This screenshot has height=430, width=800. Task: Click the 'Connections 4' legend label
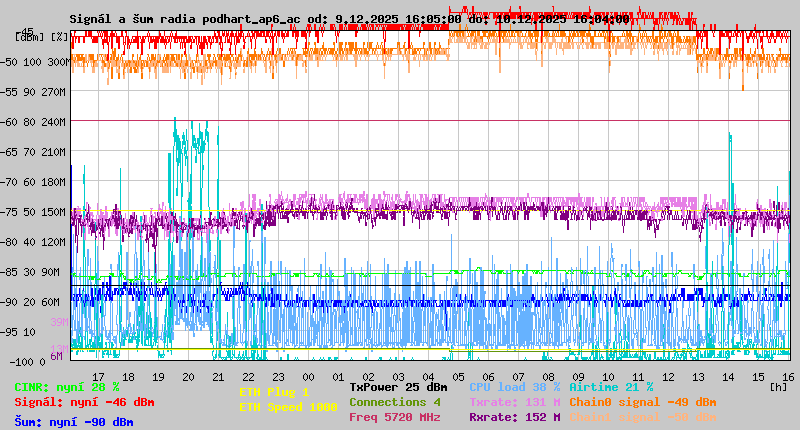(395, 402)
